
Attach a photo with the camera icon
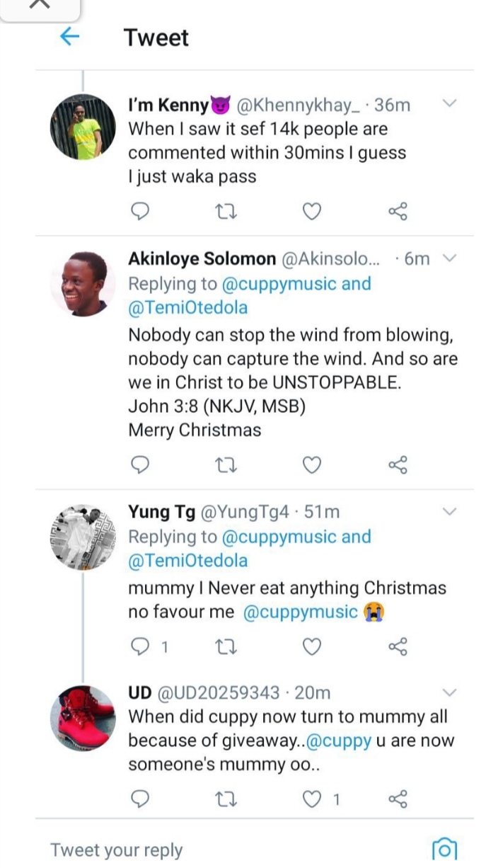point(444,849)
